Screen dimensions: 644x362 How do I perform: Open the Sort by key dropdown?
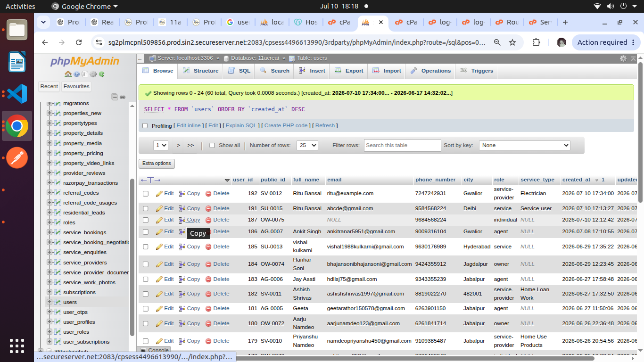(x=525, y=145)
